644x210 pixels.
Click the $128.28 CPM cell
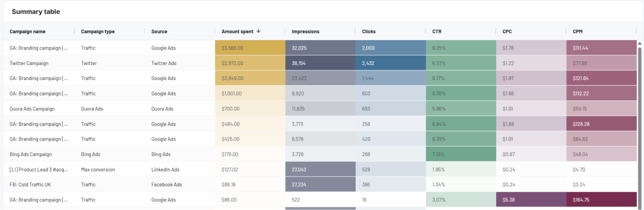pyautogui.click(x=601, y=124)
